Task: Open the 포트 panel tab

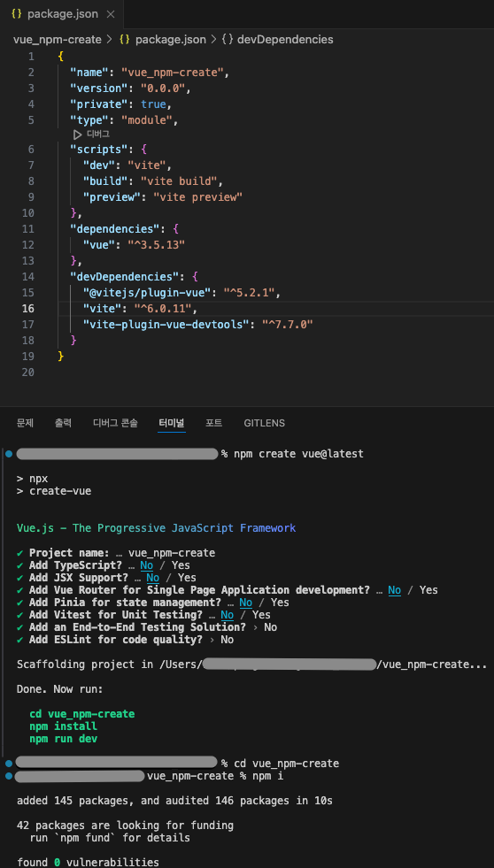Action: [x=213, y=423]
